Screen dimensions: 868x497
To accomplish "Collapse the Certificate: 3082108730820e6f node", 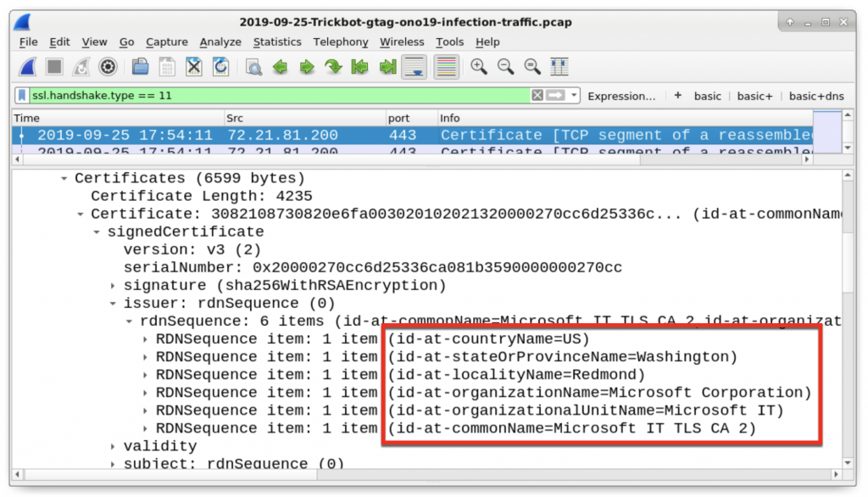I will (81, 214).
